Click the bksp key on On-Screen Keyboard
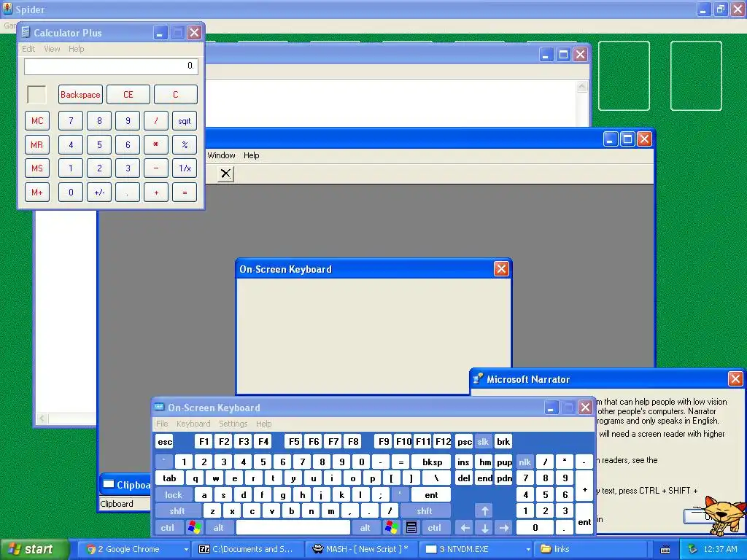The height and width of the screenshot is (560, 747). tap(432, 462)
